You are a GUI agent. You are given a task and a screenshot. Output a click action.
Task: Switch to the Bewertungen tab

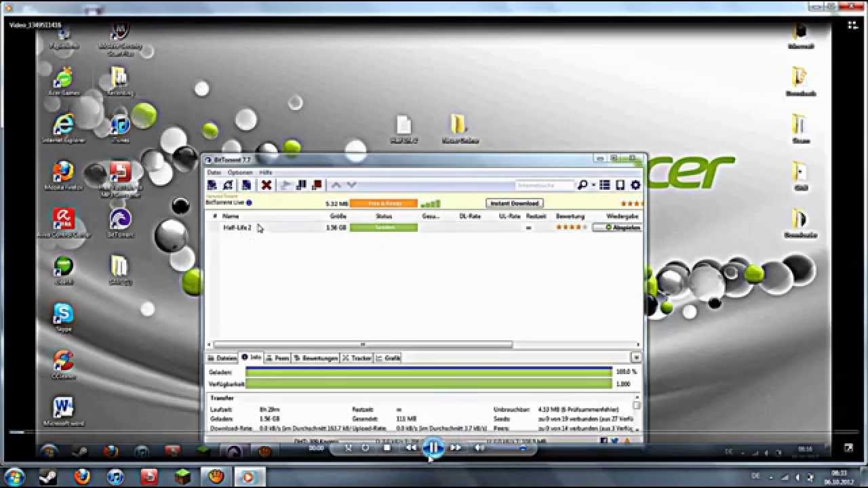316,358
